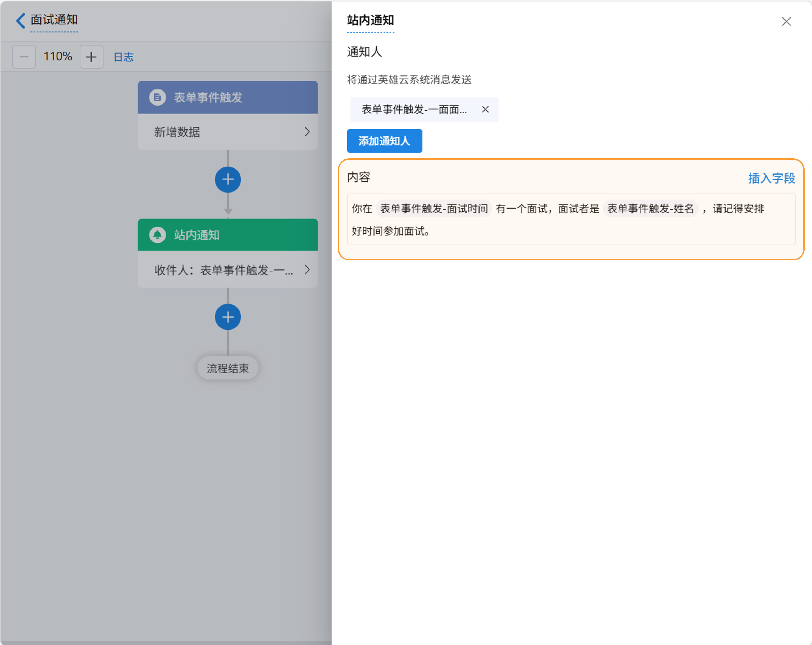Click the back arrow next to 面试通知
The image size is (812, 645).
[21, 20]
